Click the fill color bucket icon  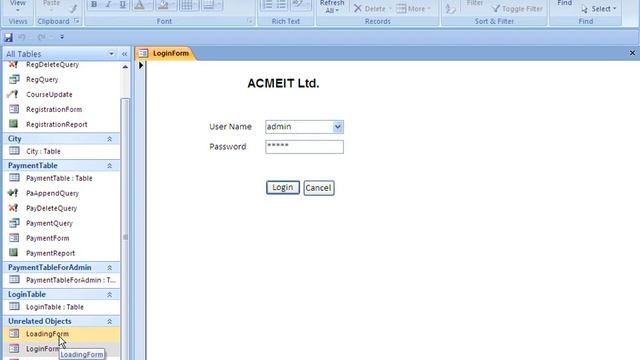click(x=163, y=5)
